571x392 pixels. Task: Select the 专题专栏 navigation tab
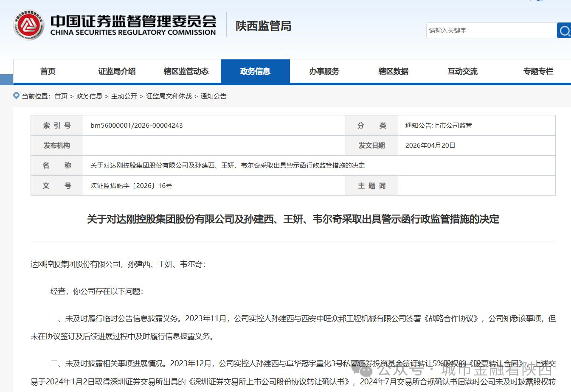[x=538, y=71]
